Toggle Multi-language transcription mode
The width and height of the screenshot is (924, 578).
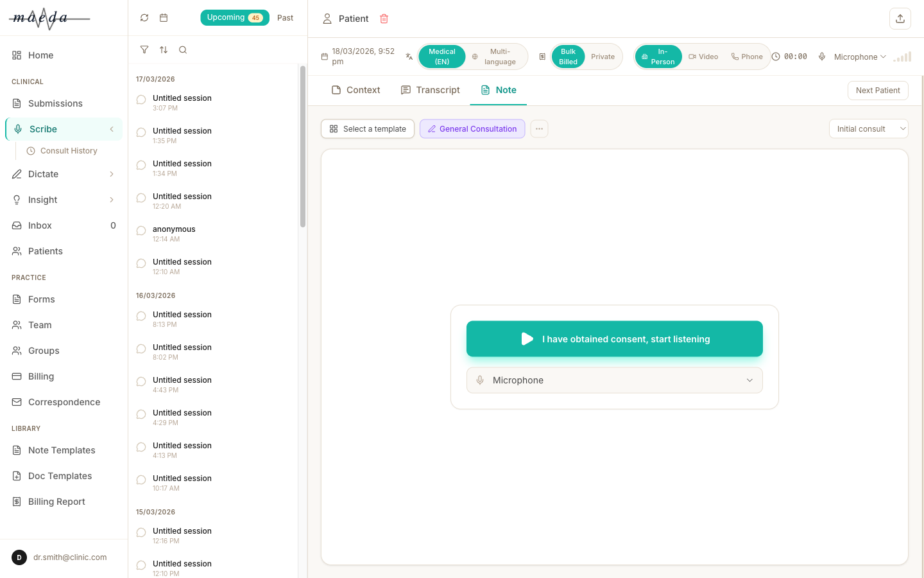495,57
